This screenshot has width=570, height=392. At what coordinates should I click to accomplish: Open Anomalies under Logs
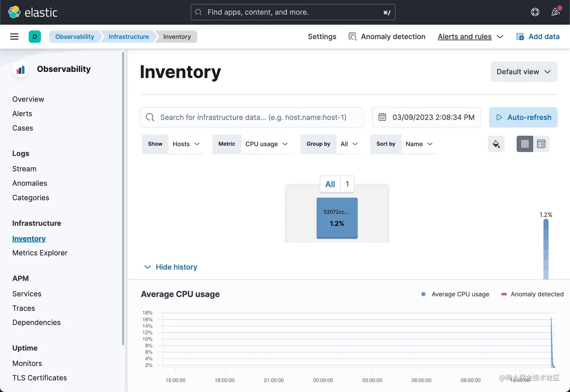30,183
